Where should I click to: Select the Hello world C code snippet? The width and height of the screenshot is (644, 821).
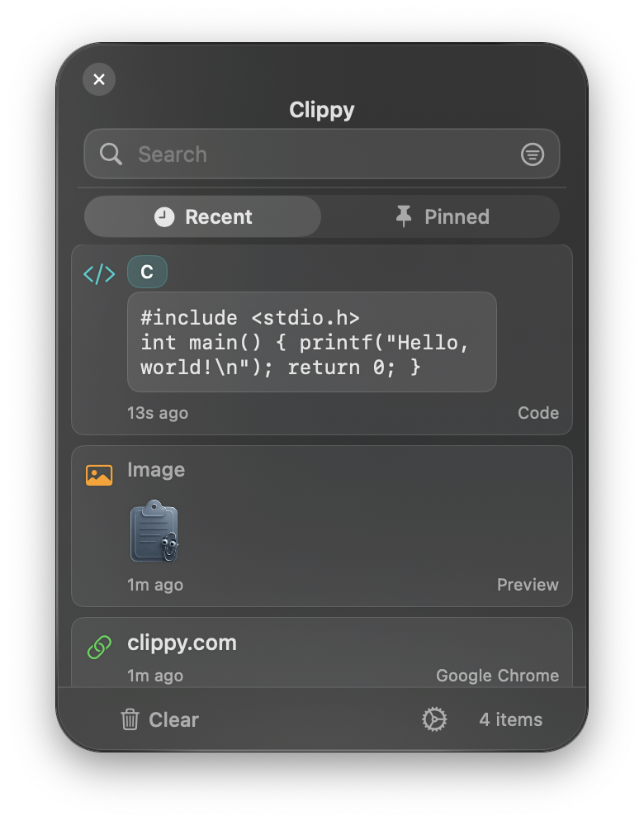click(312, 342)
